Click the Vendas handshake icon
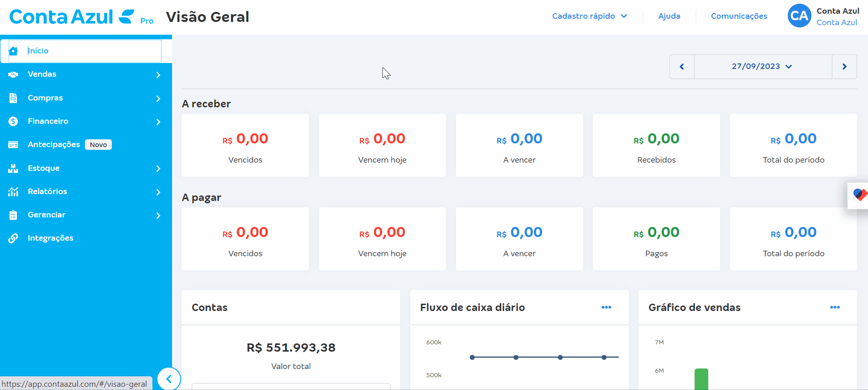 pyautogui.click(x=13, y=74)
